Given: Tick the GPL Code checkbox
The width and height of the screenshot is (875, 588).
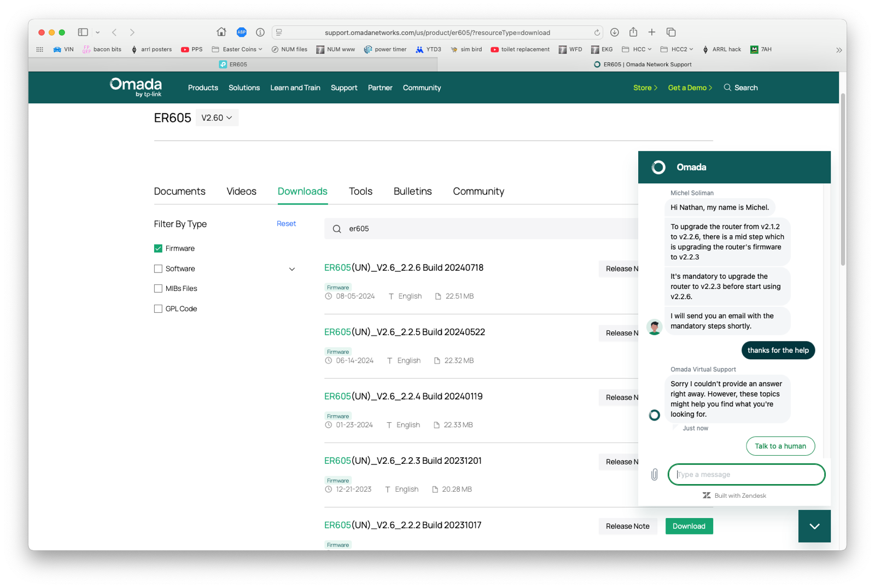Looking at the screenshot, I should pos(158,308).
